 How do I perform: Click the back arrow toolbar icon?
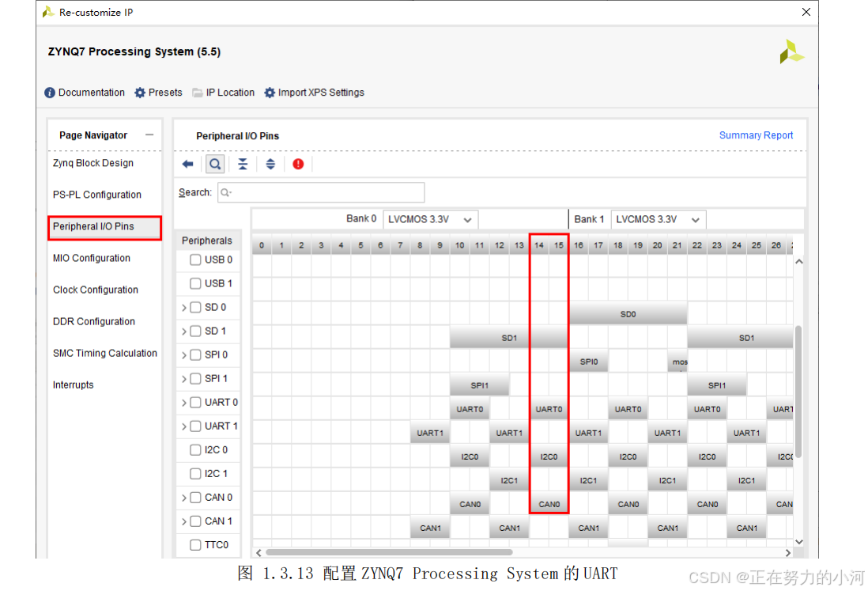click(x=187, y=164)
